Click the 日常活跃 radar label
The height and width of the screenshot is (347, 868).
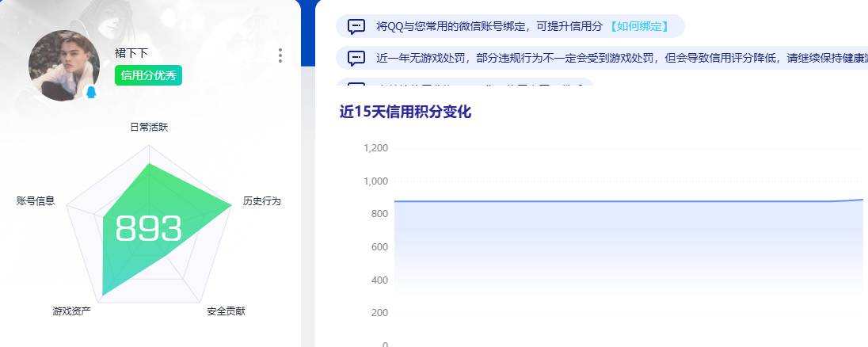pyautogui.click(x=149, y=128)
